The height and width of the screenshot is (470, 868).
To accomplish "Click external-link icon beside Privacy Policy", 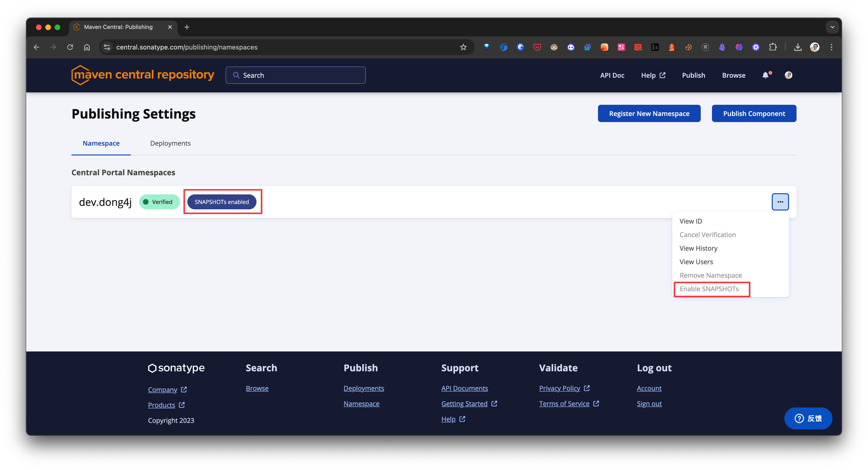I will pyautogui.click(x=587, y=388).
